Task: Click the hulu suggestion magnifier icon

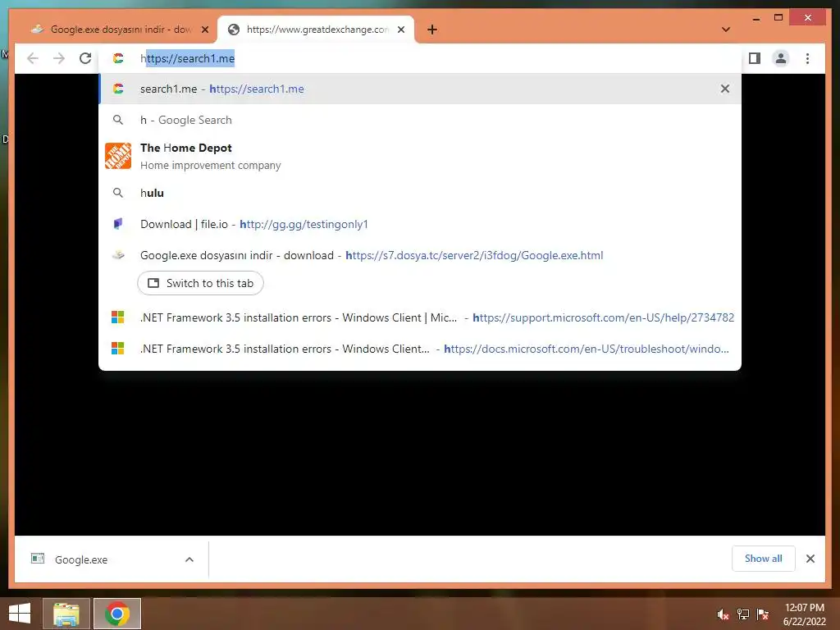Action: point(118,193)
